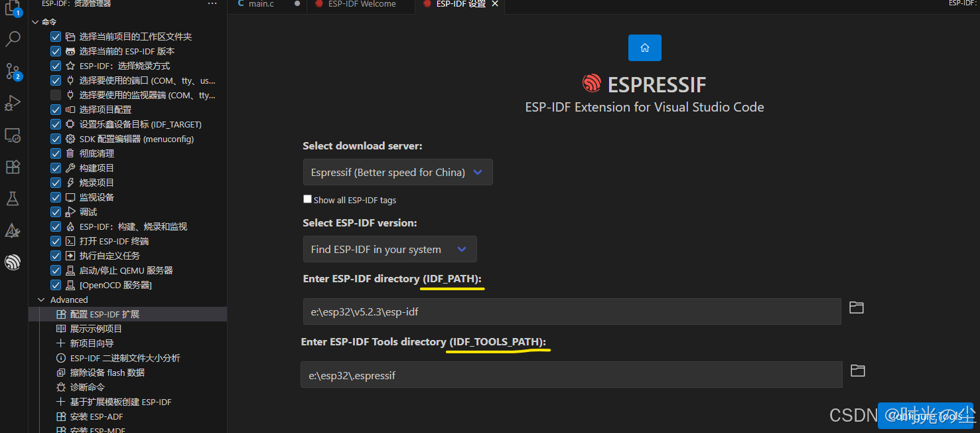Image resolution: width=980 pixels, height=433 pixels.
Task: Launch 新项目向导 entry
Action: [128, 343]
